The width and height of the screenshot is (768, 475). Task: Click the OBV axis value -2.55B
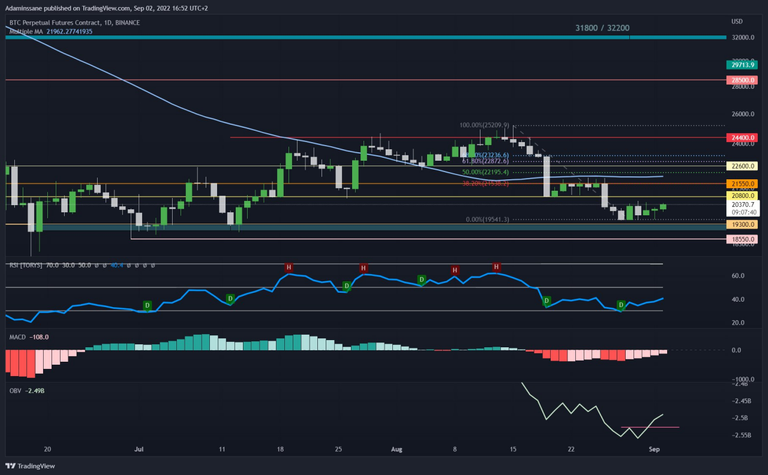(x=742, y=435)
